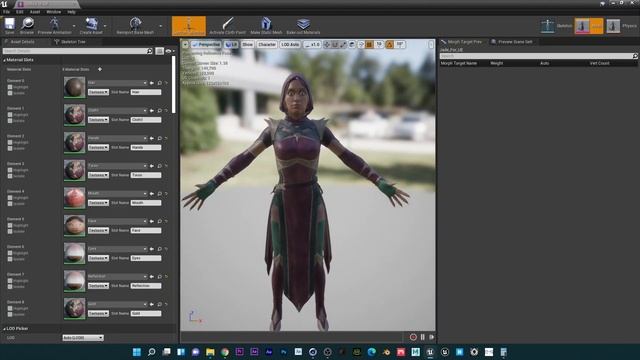640x360 pixels.
Task: Click Activate Cloth Paint icon
Action: coord(227,25)
